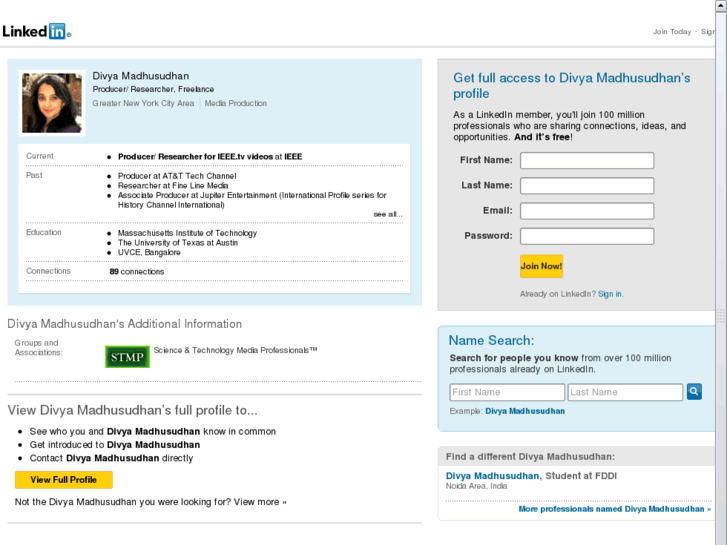
Task: Select UVCE, Bangalore education entry
Action: 149,252
